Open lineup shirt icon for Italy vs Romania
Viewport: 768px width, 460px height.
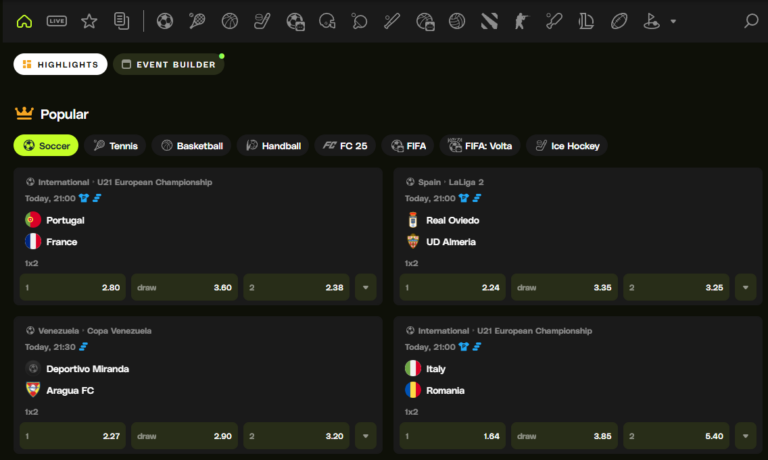coord(464,346)
